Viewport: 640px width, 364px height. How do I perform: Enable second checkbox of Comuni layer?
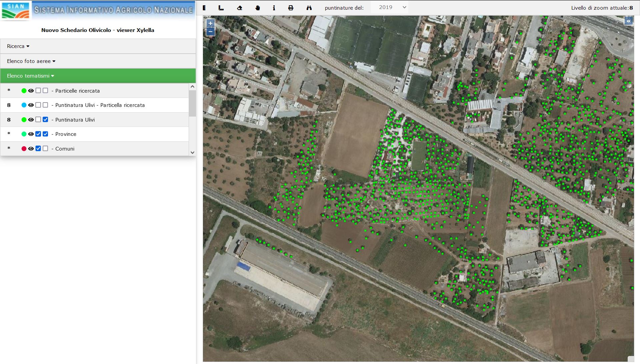(x=45, y=149)
